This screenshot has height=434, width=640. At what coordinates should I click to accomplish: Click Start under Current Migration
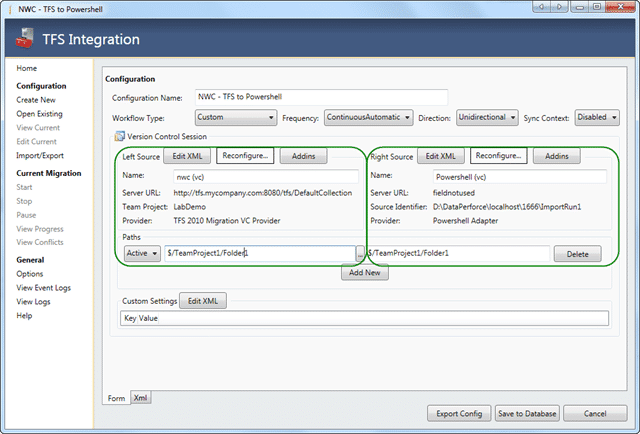(x=24, y=187)
